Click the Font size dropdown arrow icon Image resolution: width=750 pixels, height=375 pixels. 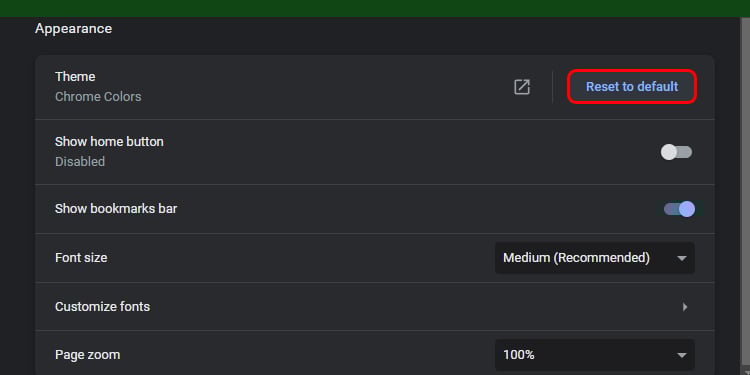[x=682, y=259]
